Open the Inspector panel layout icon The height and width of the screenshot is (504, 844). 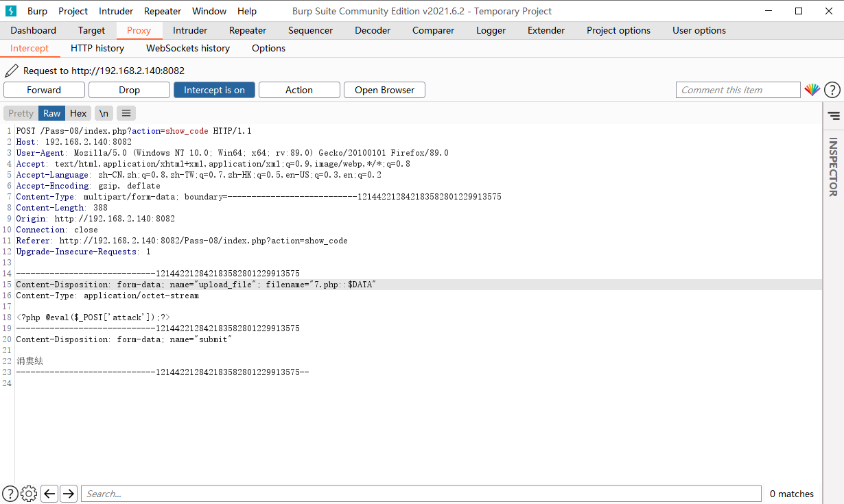(834, 116)
